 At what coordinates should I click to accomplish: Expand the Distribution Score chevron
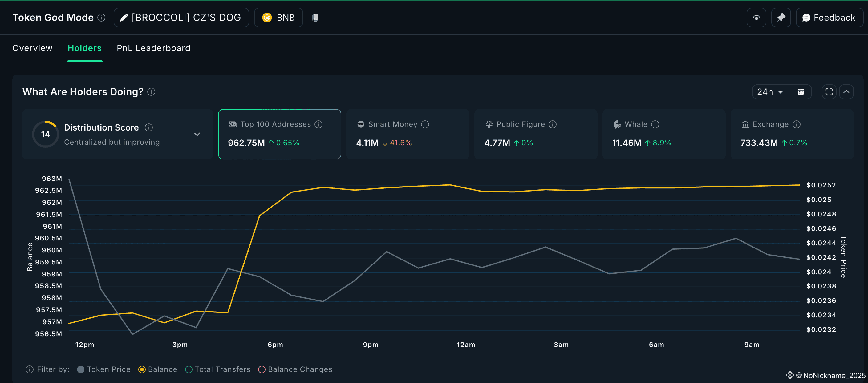(197, 134)
